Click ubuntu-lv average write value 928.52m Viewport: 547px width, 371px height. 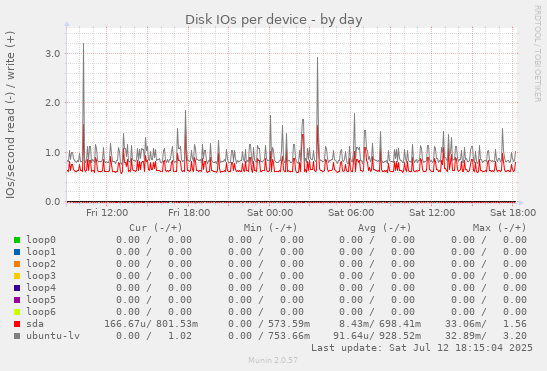pos(400,336)
